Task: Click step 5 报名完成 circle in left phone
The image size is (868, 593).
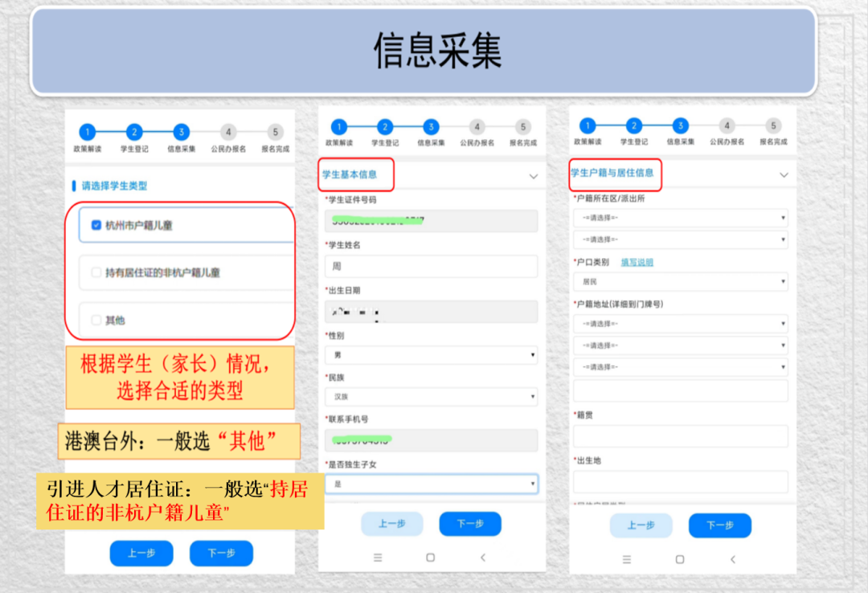Action: pos(275,132)
